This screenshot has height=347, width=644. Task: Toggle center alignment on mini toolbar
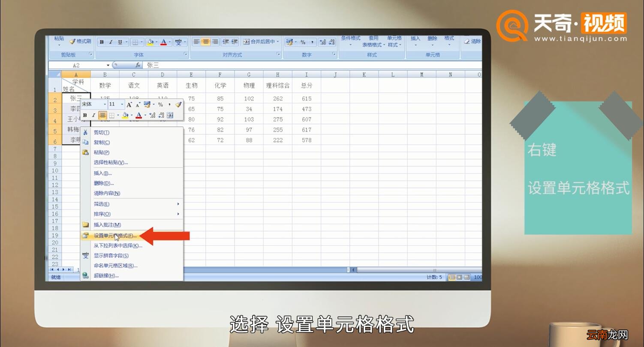click(102, 115)
